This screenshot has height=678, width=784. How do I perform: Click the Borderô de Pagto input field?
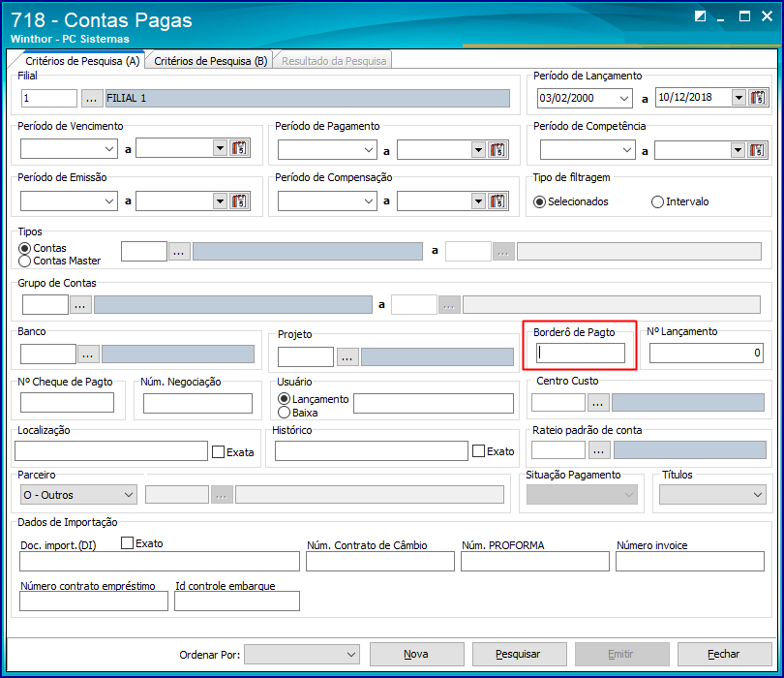[581, 353]
